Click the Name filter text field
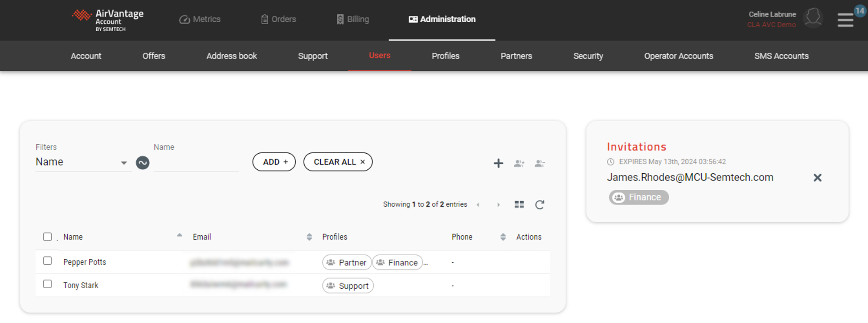 point(196,163)
